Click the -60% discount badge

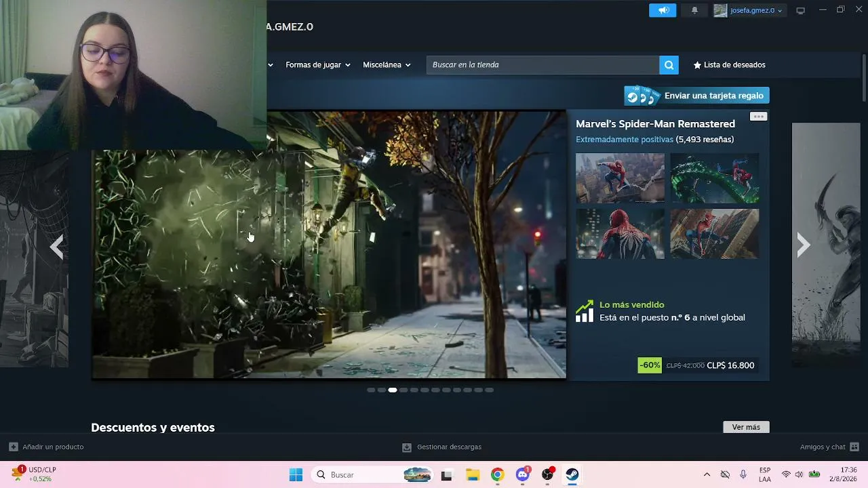pyautogui.click(x=650, y=365)
